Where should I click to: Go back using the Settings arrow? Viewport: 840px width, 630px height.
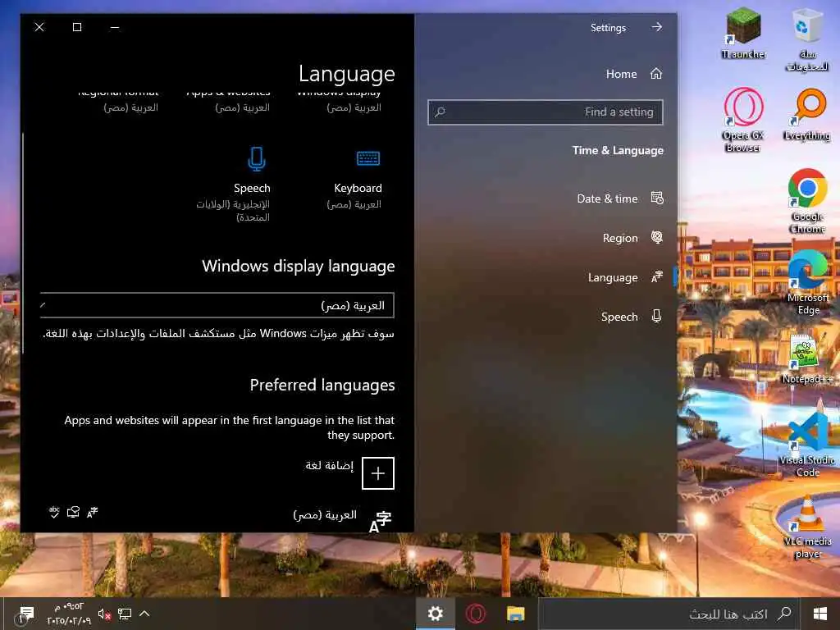657,27
